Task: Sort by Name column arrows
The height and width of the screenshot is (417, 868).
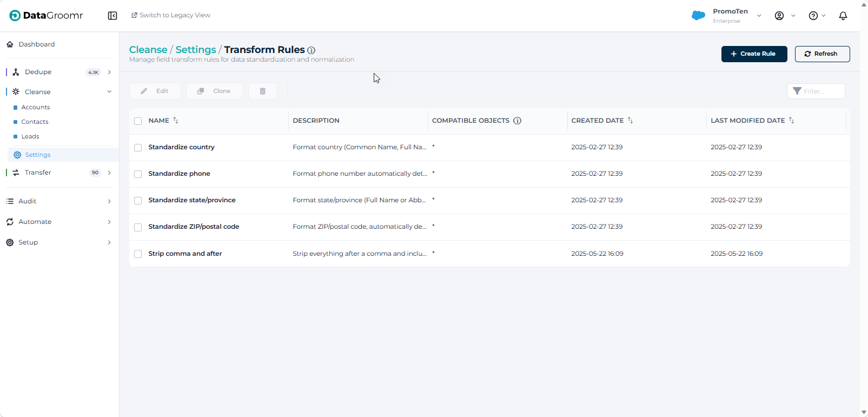Action: click(x=176, y=121)
